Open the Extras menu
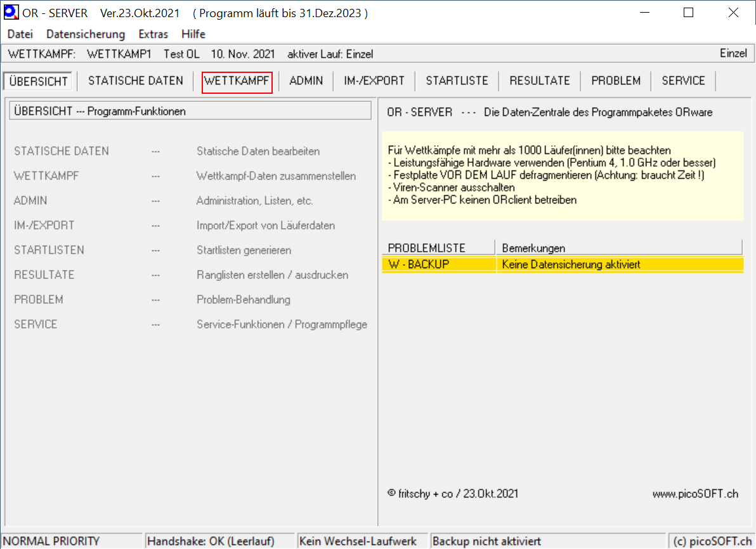This screenshot has height=549, width=756. click(153, 34)
